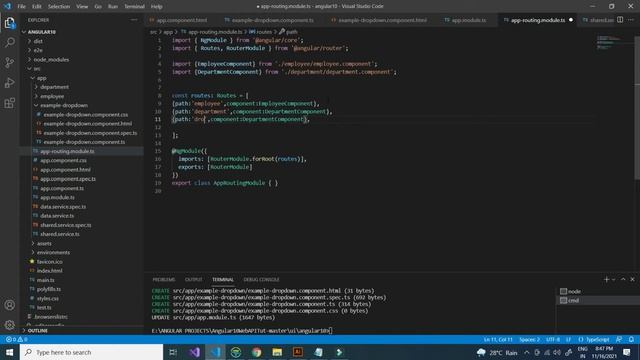The width and height of the screenshot is (640, 360).
Task: Open the Source Control view
Action: click(10, 62)
